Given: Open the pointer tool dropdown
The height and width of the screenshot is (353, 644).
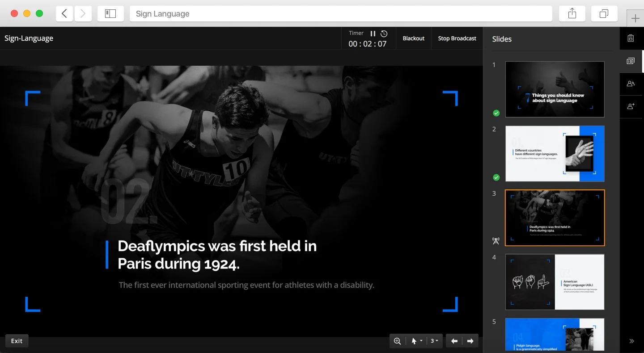Looking at the screenshot, I should [x=416, y=341].
